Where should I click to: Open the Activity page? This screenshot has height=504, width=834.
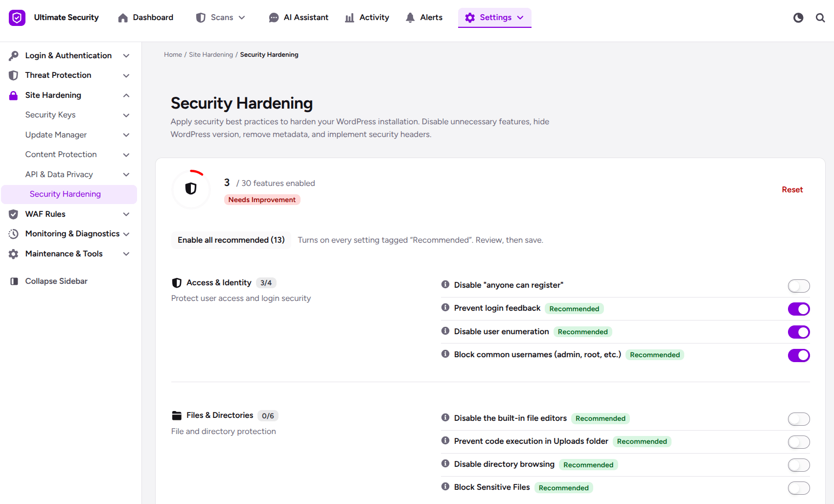click(367, 18)
